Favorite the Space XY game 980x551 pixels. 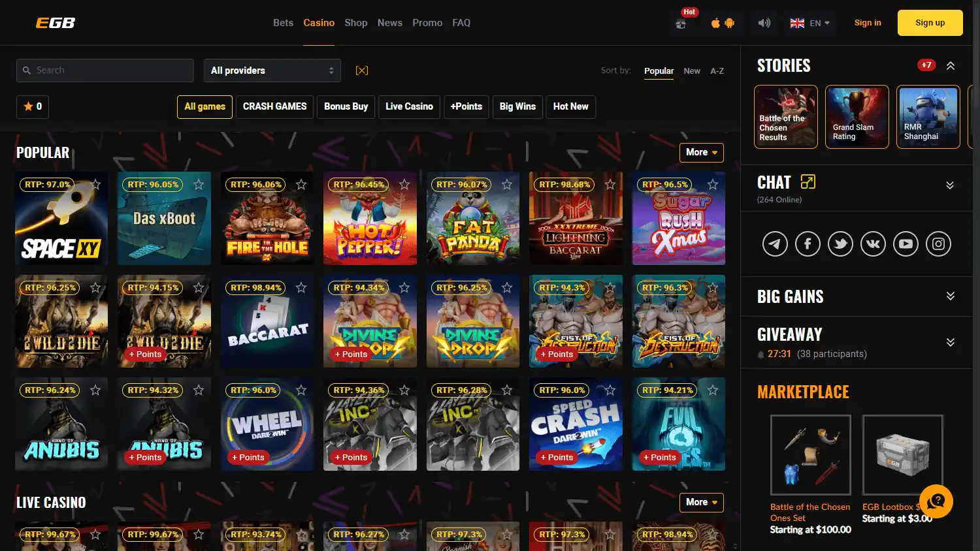pyautogui.click(x=95, y=185)
